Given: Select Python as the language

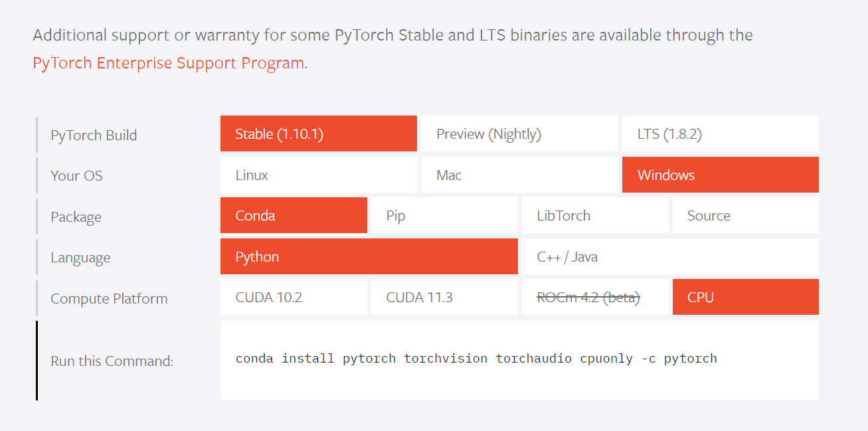Looking at the screenshot, I should pos(369,256).
